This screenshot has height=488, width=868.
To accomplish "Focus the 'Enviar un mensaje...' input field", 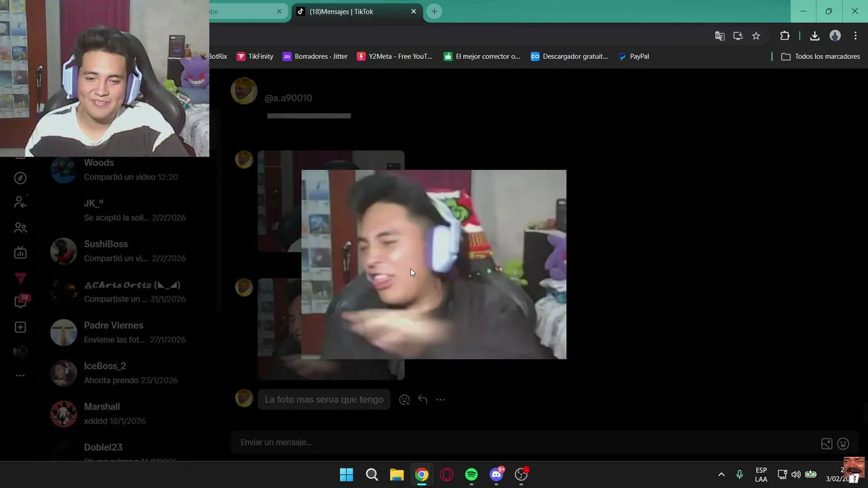I will (526, 443).
